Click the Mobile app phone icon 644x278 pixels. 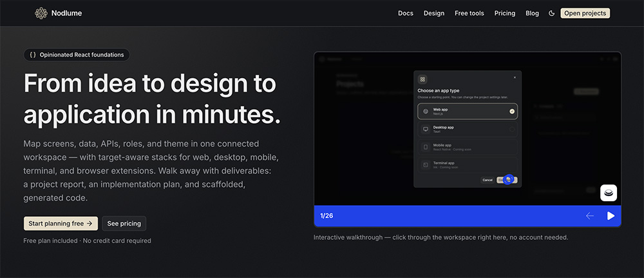(426, 147)
